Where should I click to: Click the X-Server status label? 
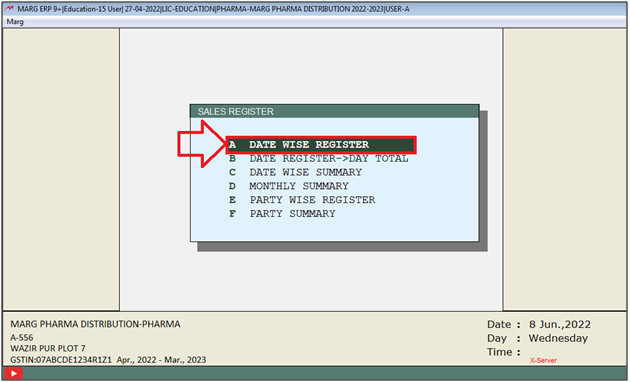[543, 360]
